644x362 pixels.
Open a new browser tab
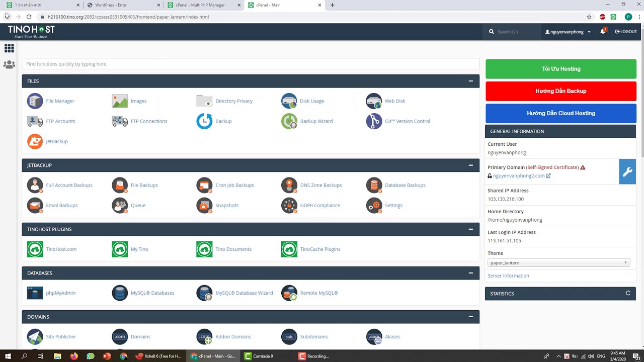(332, 5)
